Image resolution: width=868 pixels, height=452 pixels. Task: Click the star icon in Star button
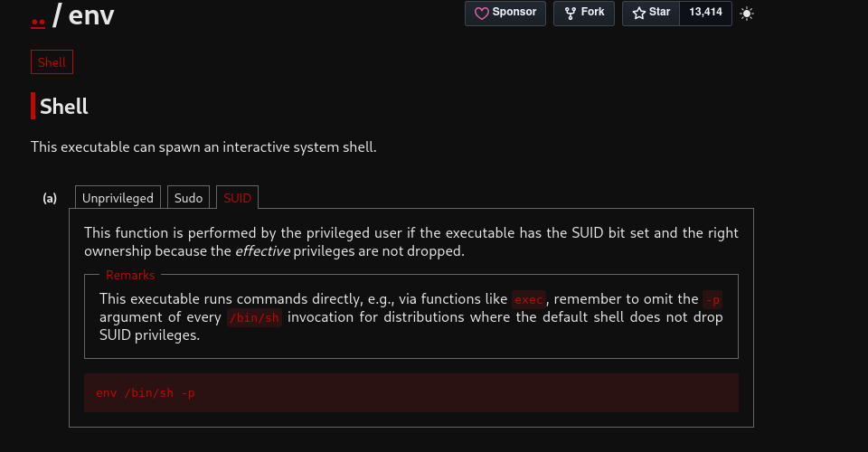coord(639,14)
